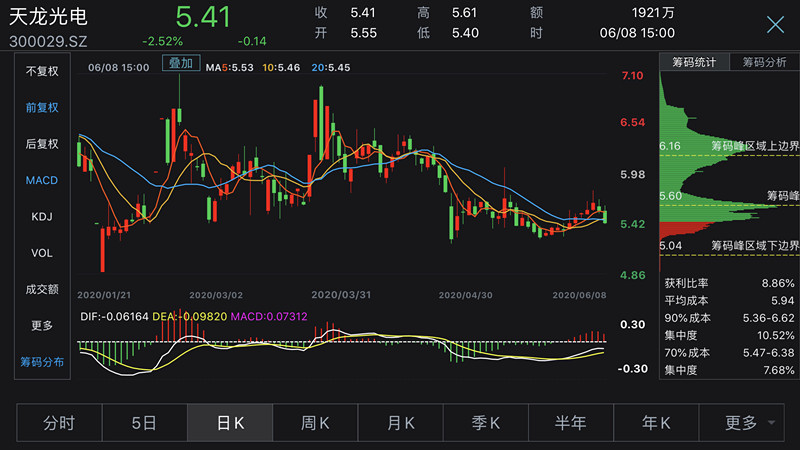Screen dimensions: 800x450
Task: Switch indicator to KDJ
Action: point(42,217)
